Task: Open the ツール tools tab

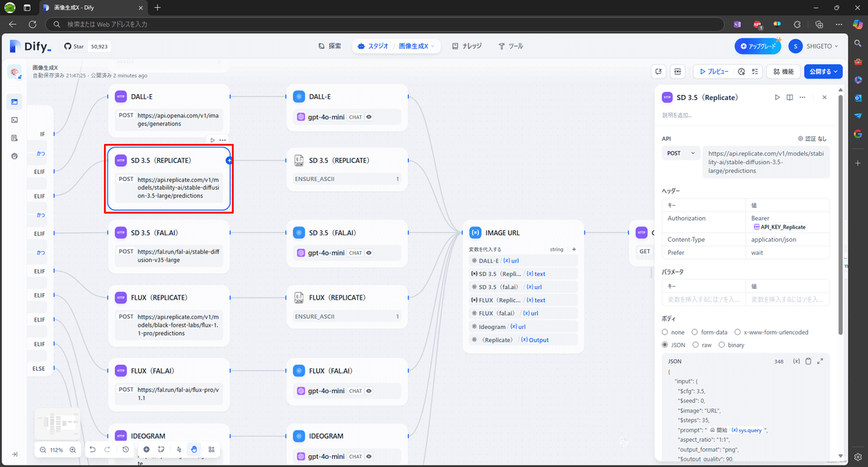Action: pos(511,46)
